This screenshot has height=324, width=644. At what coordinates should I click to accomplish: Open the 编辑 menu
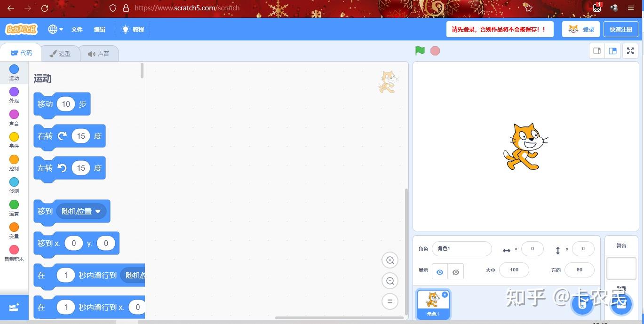pos(99,29)
